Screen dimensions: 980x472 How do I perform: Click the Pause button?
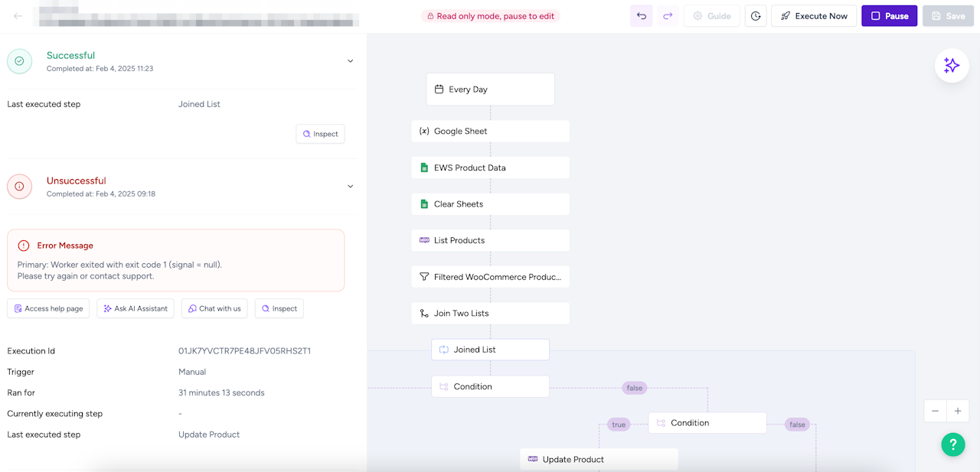(889, 16)
